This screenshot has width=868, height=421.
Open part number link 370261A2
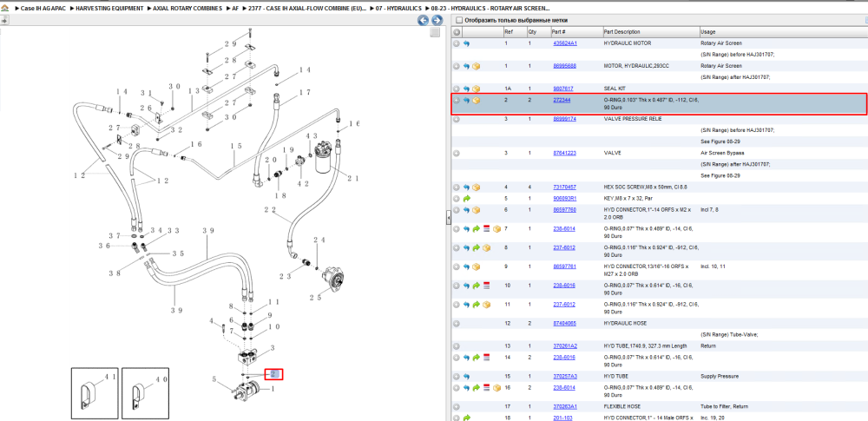(565, 345)
